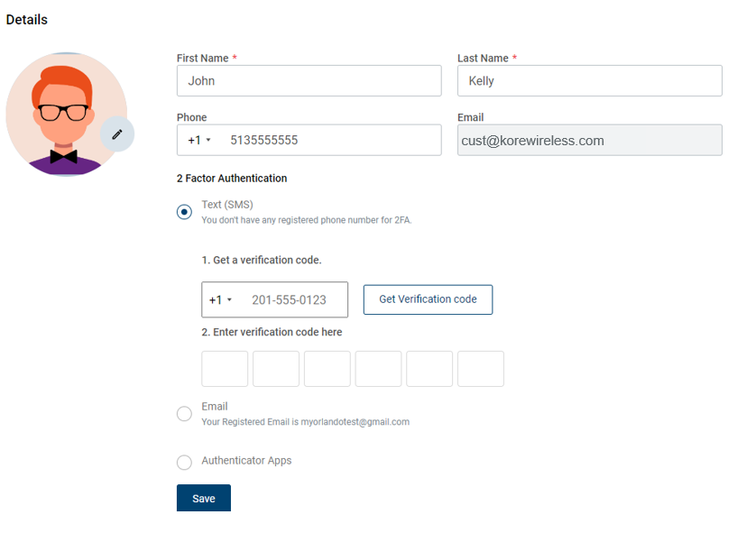
Task: Select the last verification code digit box
Action: tap(481, 369)
